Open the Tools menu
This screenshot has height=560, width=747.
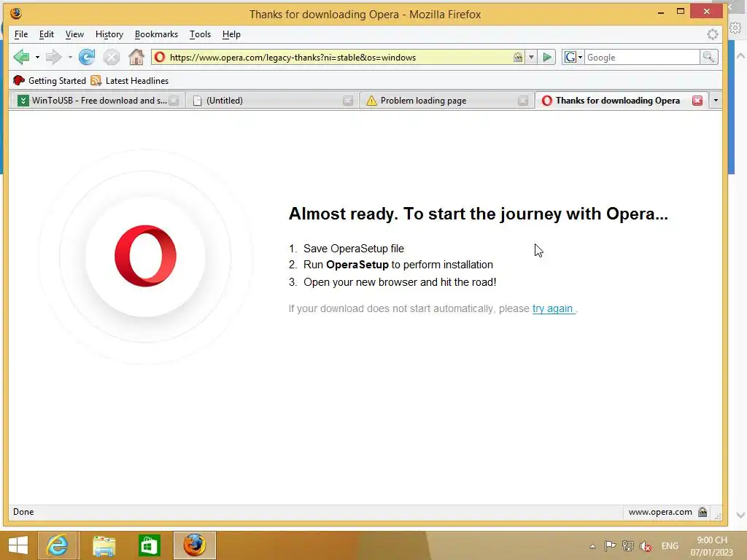point(200,34)
